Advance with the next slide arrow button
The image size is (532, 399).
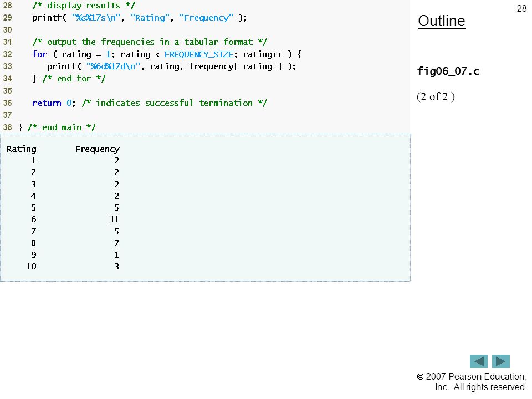[x=501, y=361]
